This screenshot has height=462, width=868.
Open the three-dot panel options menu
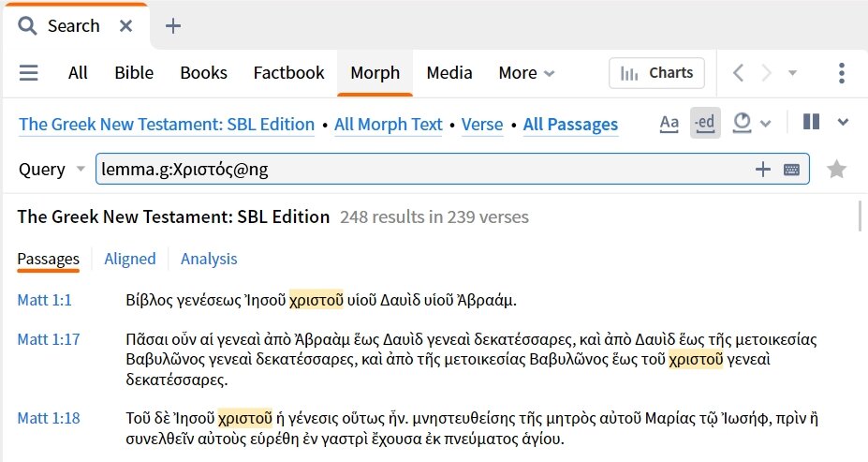[x=842, y=73]
